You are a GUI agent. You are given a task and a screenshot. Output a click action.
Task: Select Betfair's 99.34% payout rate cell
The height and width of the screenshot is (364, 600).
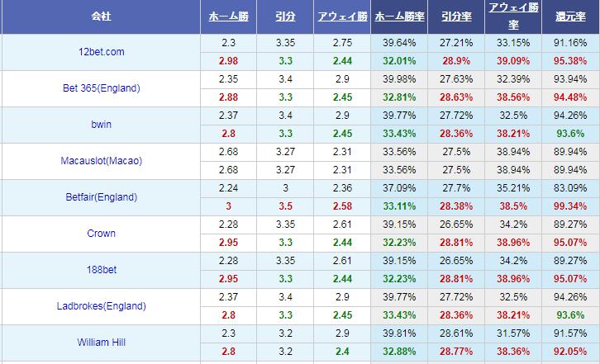coord(570,206)
